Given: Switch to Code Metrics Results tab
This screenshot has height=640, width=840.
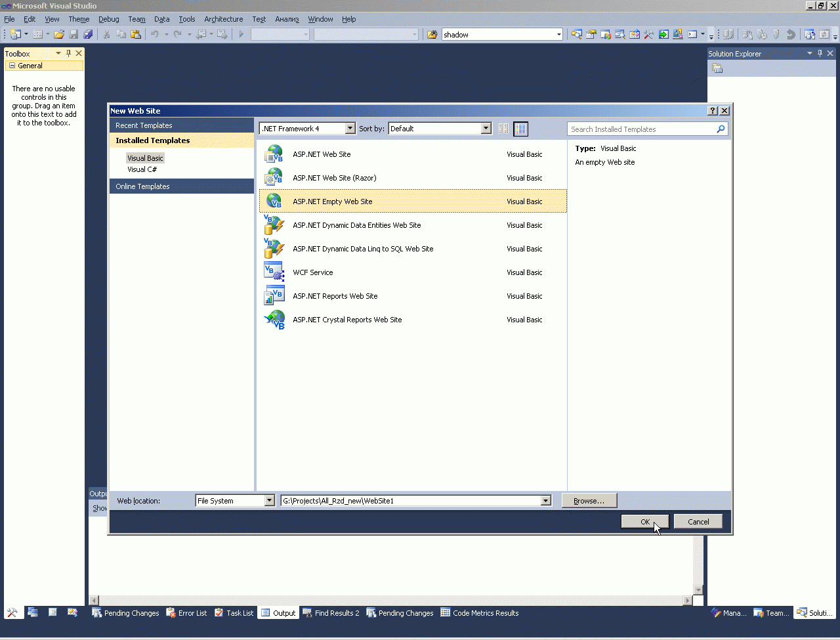Looking at the screenshot, I should (480, 613).
